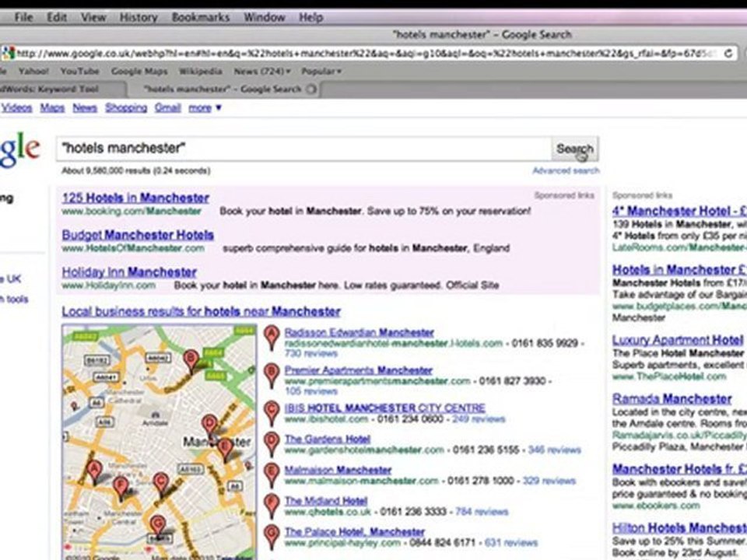Click the Manchester map thumbnail
The width and height of the screenshot is (747, 560).
(159, 442)
